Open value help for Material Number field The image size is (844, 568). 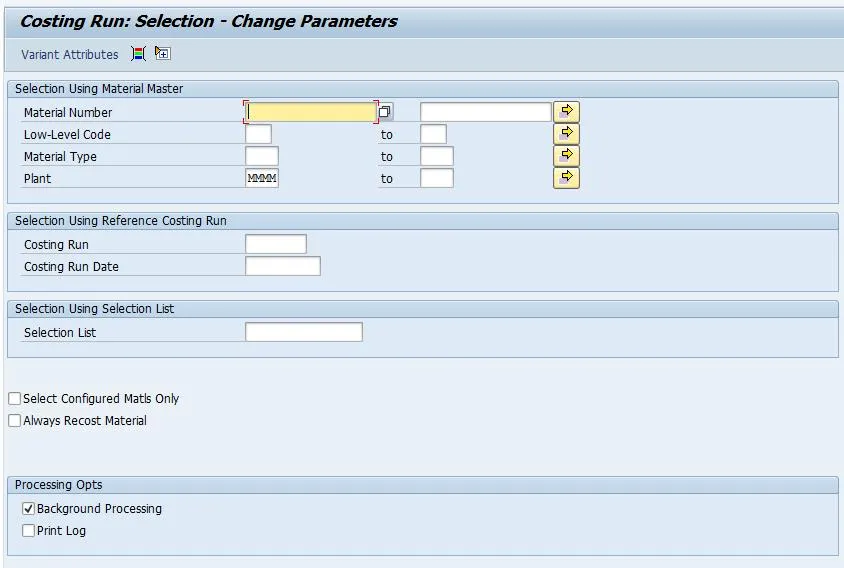pyautogui.click(x=384, y=111)
